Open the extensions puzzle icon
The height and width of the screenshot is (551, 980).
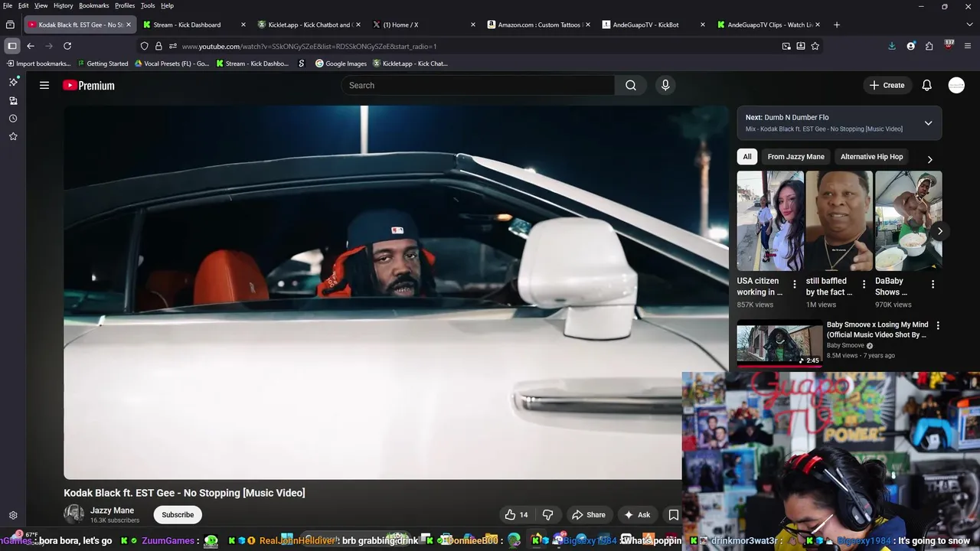[x=929, y=46]
